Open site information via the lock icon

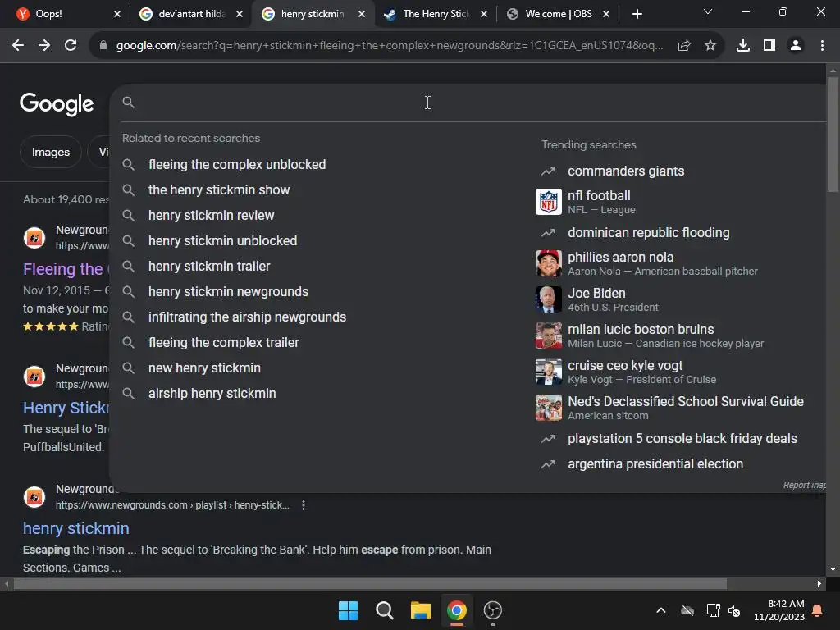point(103,46)
